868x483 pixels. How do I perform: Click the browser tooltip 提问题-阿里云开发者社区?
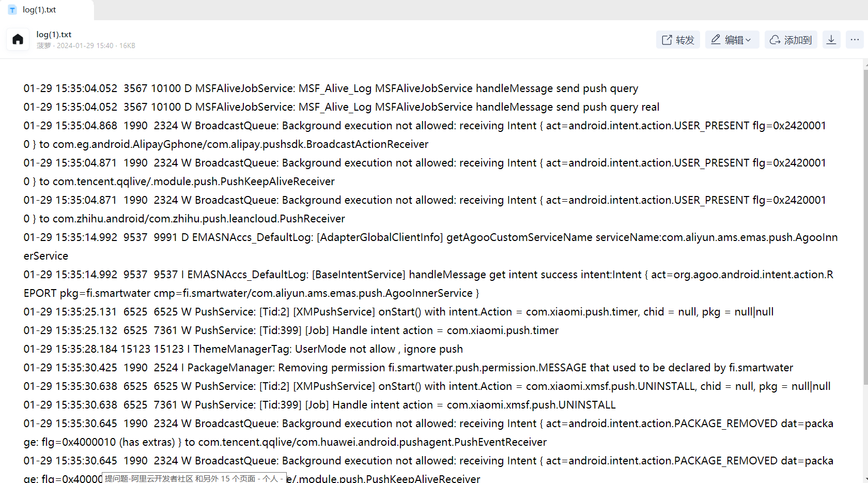pos(194,478)
